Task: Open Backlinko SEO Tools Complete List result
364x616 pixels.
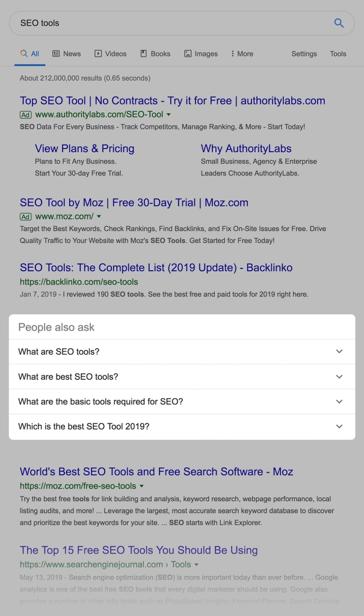Action: [x=156, y=268]
